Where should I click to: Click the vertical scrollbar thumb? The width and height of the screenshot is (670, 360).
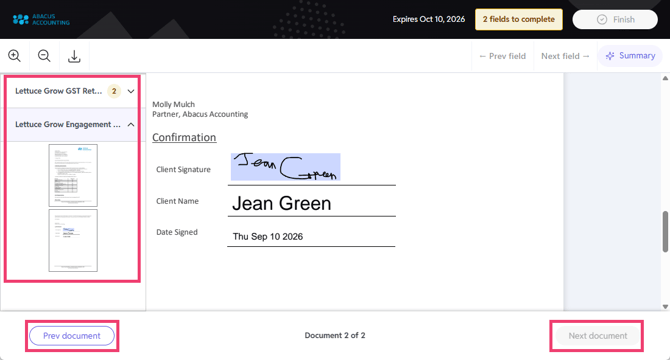pos(665,231)
